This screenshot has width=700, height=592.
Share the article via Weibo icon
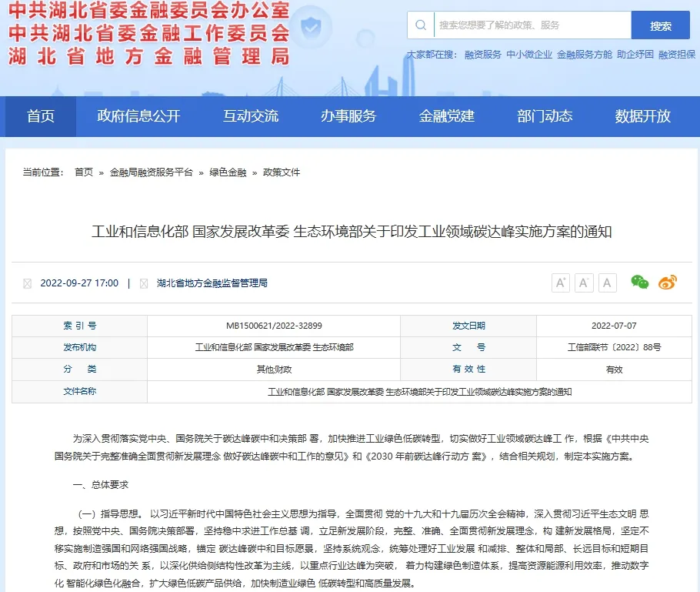click(x=668, y=283)
